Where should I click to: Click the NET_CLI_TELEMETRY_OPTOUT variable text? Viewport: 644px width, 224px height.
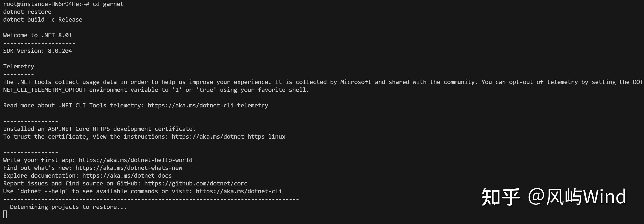[45, 90]
